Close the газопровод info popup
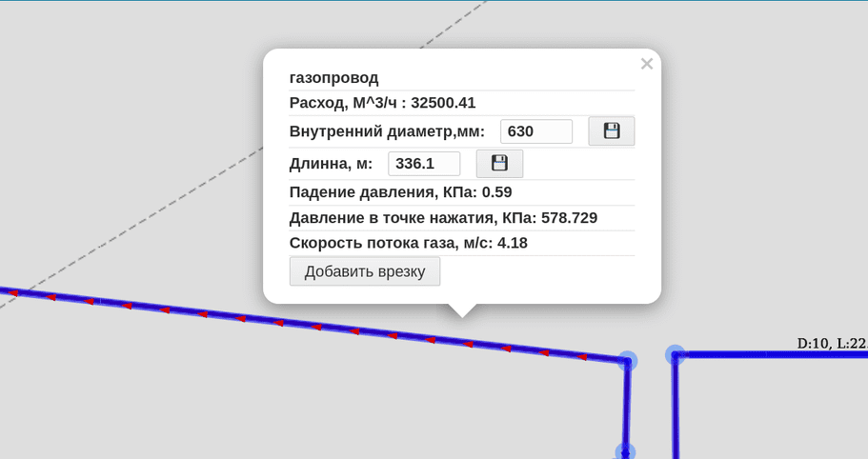The height and width of the screenshot is (459, 868). coord(647,64)
